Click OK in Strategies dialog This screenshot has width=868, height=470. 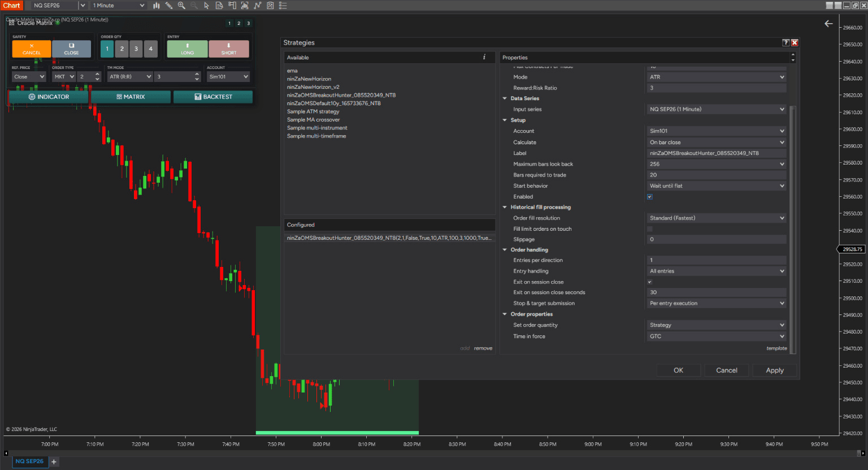[678, 370]
